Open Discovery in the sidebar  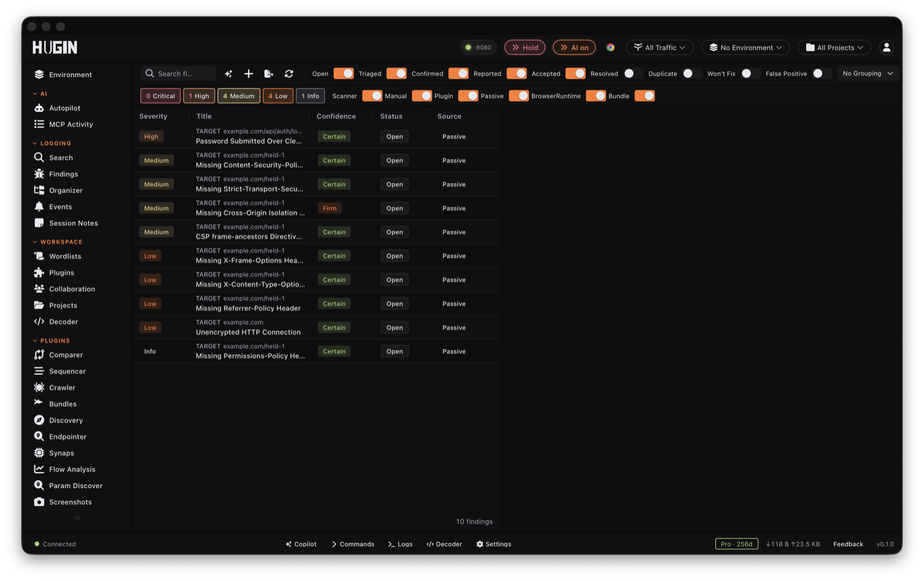[65, 420]
